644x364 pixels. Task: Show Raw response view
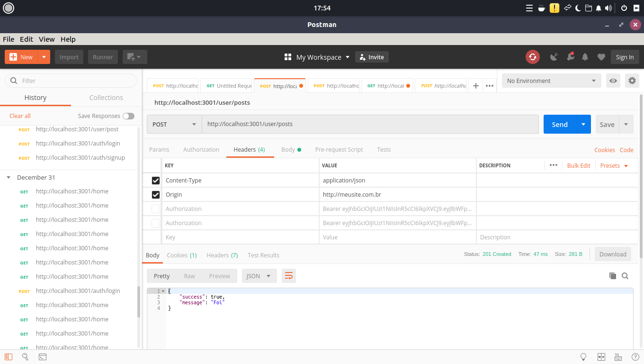coord(189,276)
